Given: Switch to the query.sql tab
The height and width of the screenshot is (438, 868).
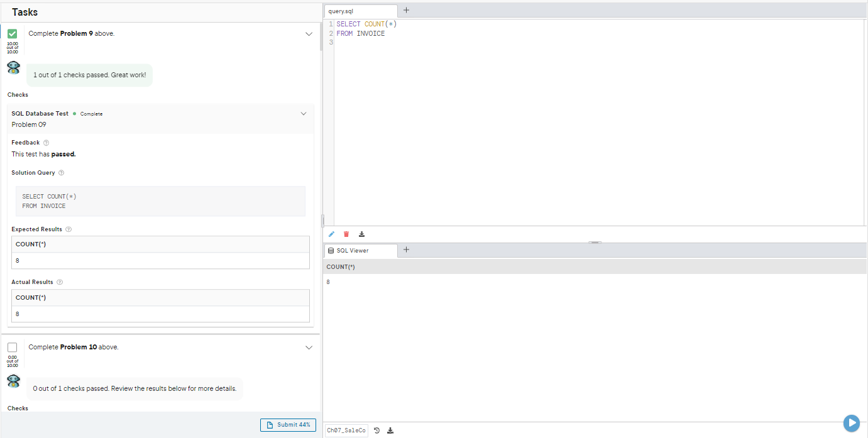Looking at the screenshot, I should pyautogui.click(x=361, y=11).
